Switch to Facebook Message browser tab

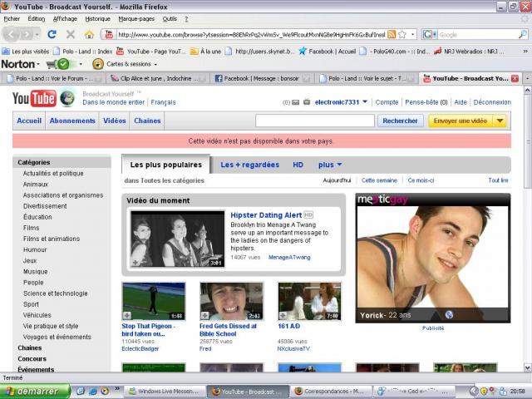(261, 78)
